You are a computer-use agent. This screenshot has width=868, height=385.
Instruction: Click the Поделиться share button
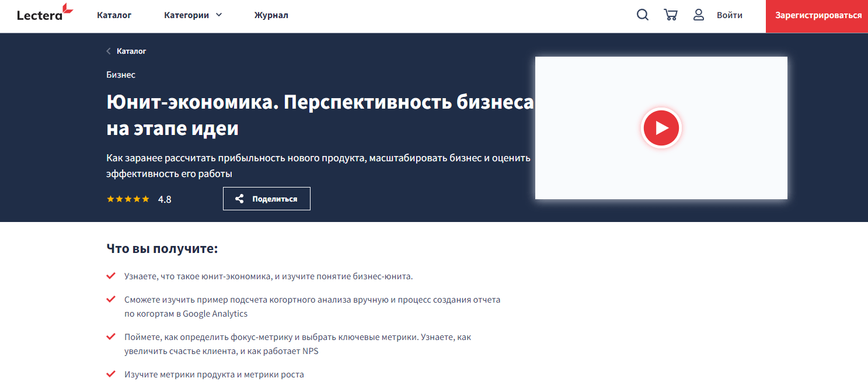pyautogui.click(x=266, y=199)
